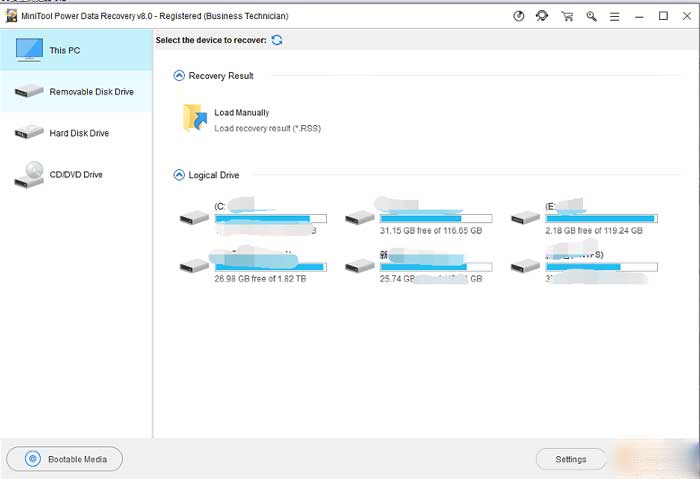Click the C: drive usage bar
The height and width of the screenshot is (479, 700).
pyautogui.click(x=271, y=218)
